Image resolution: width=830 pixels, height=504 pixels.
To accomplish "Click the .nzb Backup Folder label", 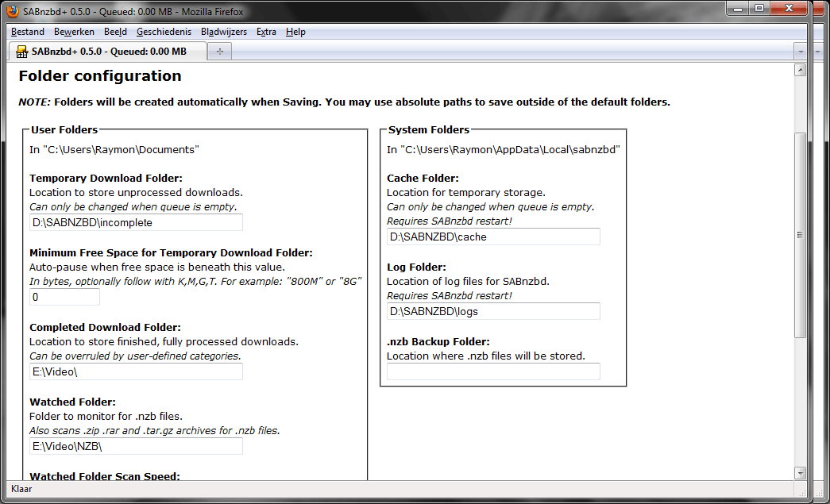I will tap(438, 341).
